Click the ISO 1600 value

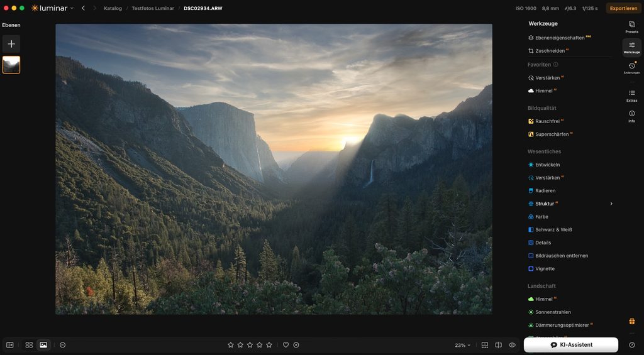coord(526,8)
